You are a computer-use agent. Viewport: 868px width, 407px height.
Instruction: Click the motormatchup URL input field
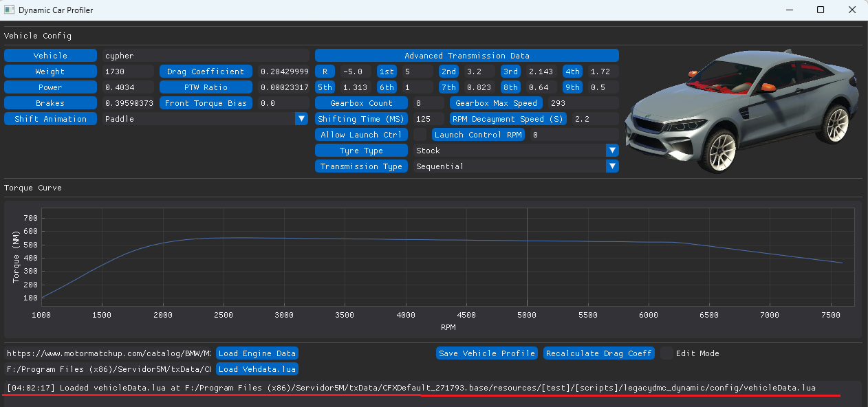pyautogui.click(x=109, y=353)
